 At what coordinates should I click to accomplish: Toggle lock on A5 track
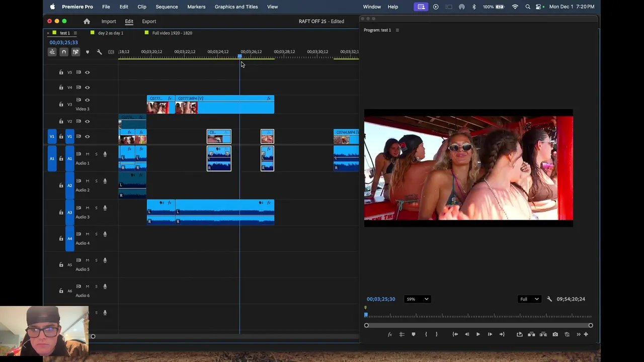61,264
